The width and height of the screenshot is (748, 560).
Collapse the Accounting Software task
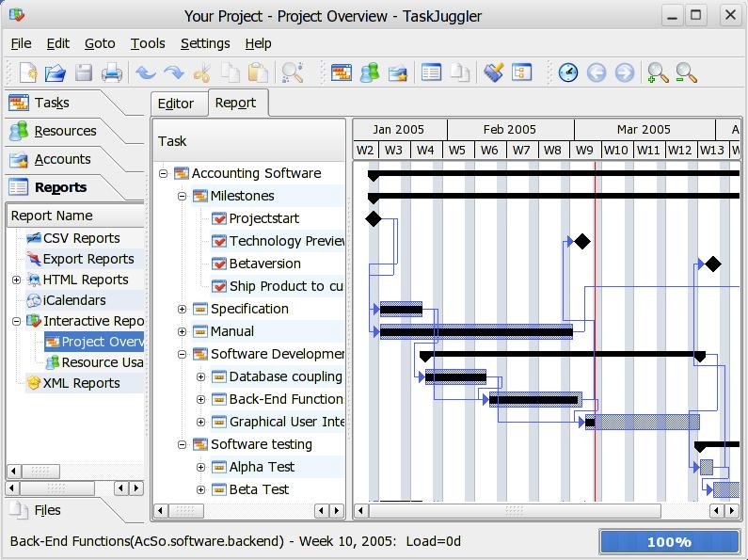coord(163,173)
